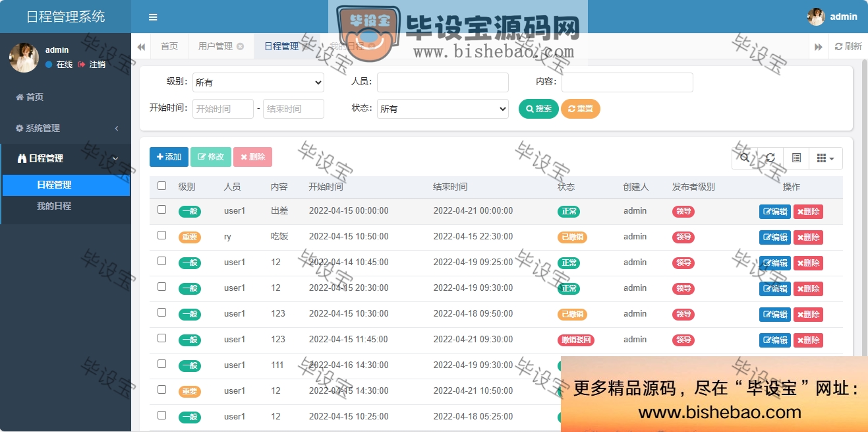The height and width of the screenshot is (432, 868).
Task: Open the columns grid dropdown
Action: coord(825,158)
